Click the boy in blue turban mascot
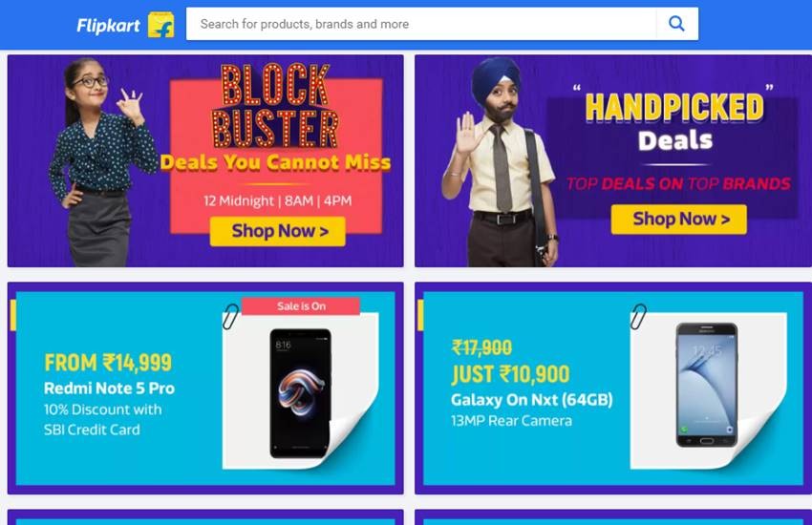This screenshot has height=525, width=812. click(x=500, y=162)
